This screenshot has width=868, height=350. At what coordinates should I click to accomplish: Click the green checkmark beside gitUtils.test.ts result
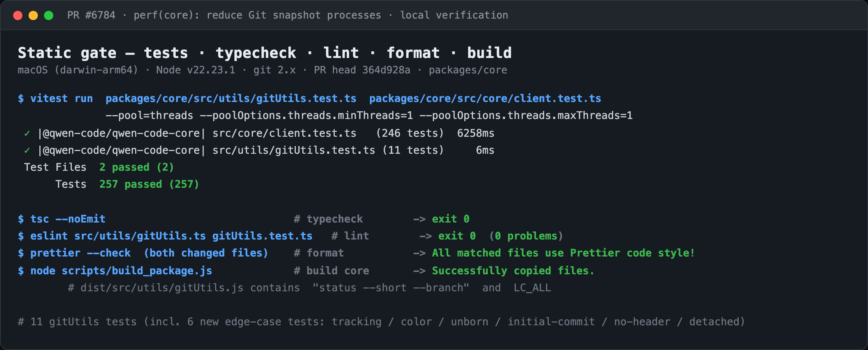click(27, 150)
